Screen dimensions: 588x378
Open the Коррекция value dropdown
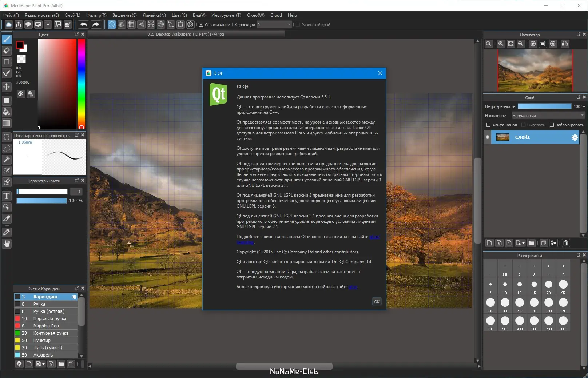[274, 25]
